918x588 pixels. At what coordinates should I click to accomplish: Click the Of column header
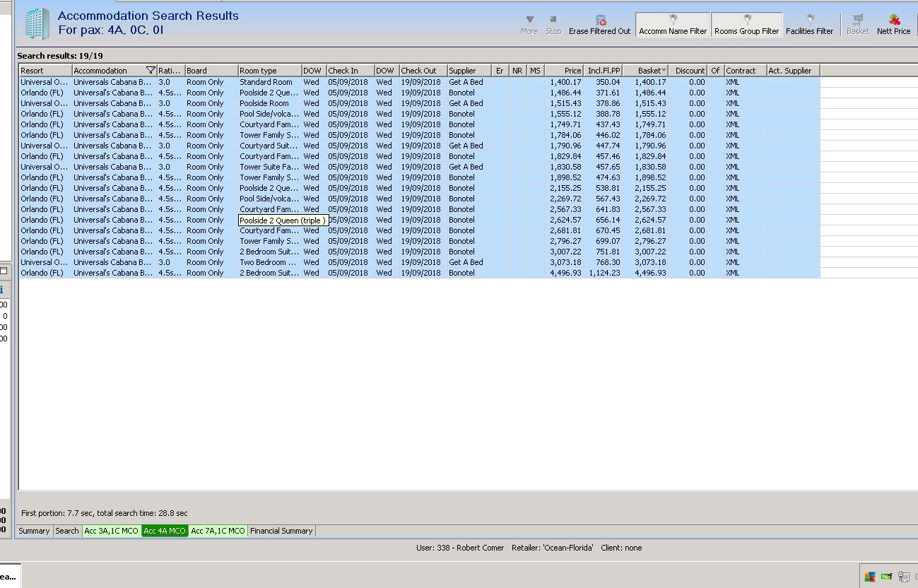(716, 71)
